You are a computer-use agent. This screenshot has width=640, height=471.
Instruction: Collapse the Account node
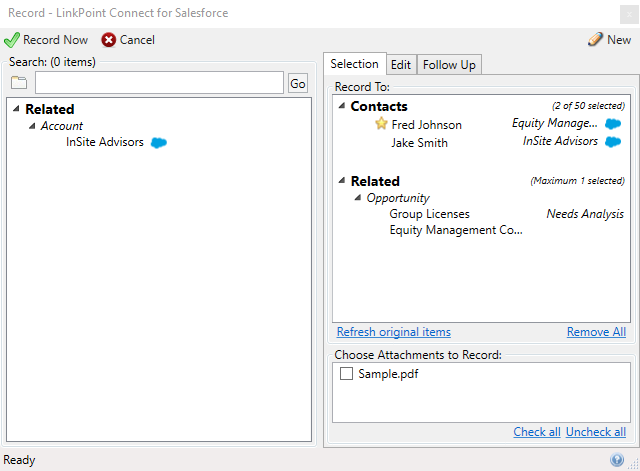pos(32,126)
